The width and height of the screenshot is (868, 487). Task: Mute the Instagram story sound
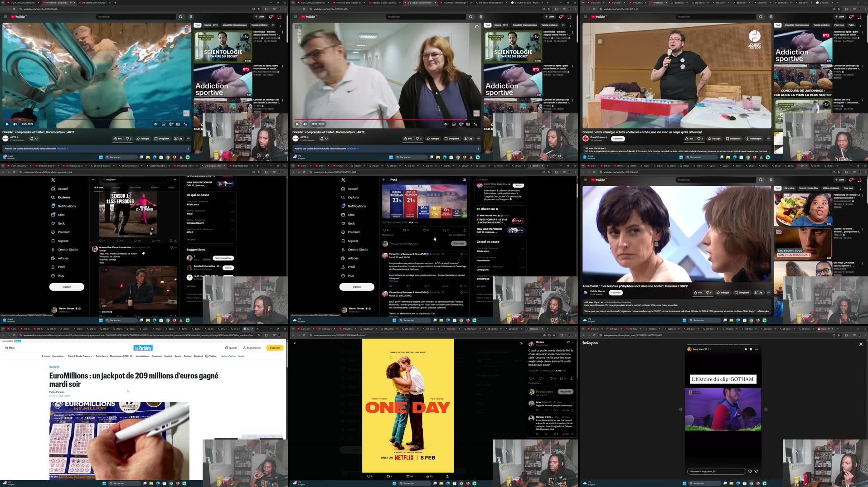[746, 349]
